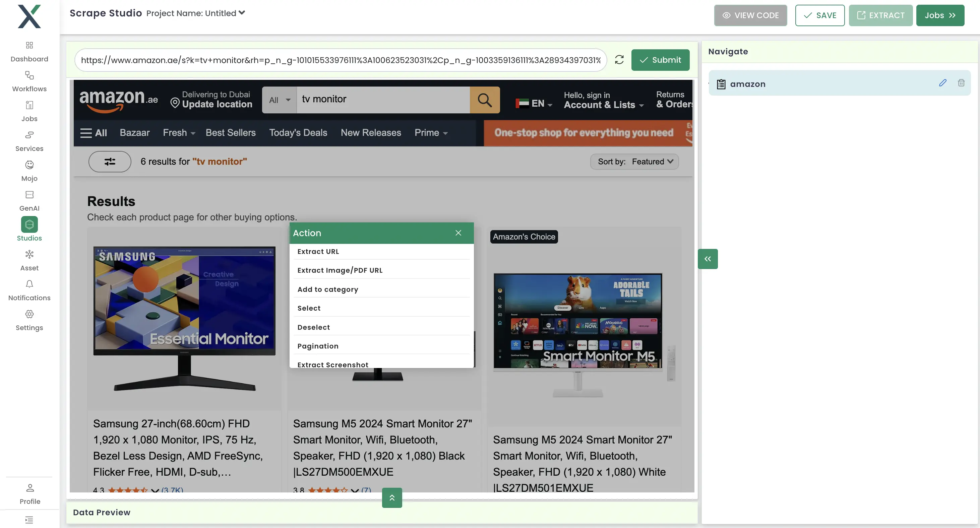Open VIEW CODE at the top bar
The width and height of the screenshot is (980, 528).
(x=750, y=15)
